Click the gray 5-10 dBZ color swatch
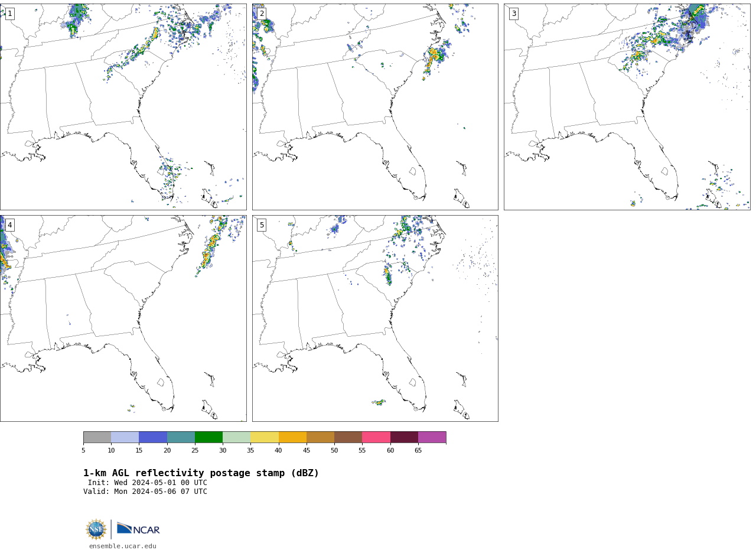The width and height of the screenshot is (756, 553). point(97,437)
